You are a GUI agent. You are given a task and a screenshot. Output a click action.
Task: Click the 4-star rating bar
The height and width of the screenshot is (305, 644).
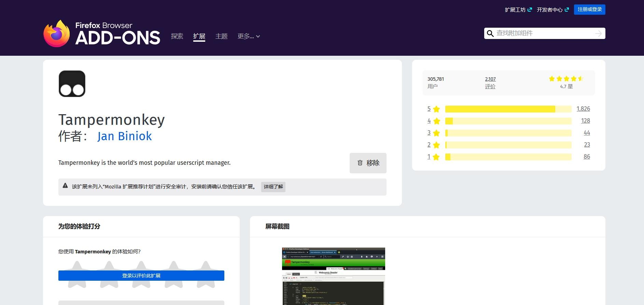point(508,121)
